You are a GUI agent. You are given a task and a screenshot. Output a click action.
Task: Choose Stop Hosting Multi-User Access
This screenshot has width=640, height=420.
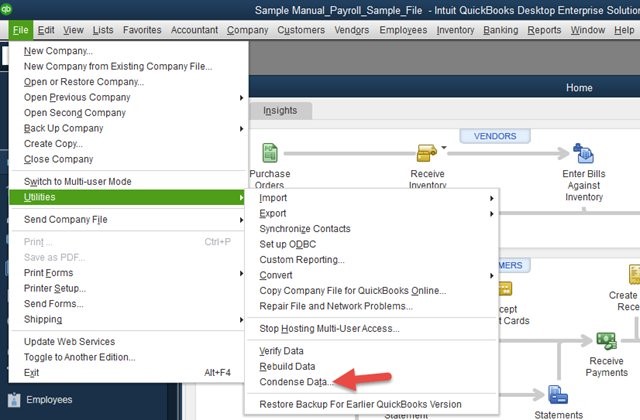[x=329, y=329]
